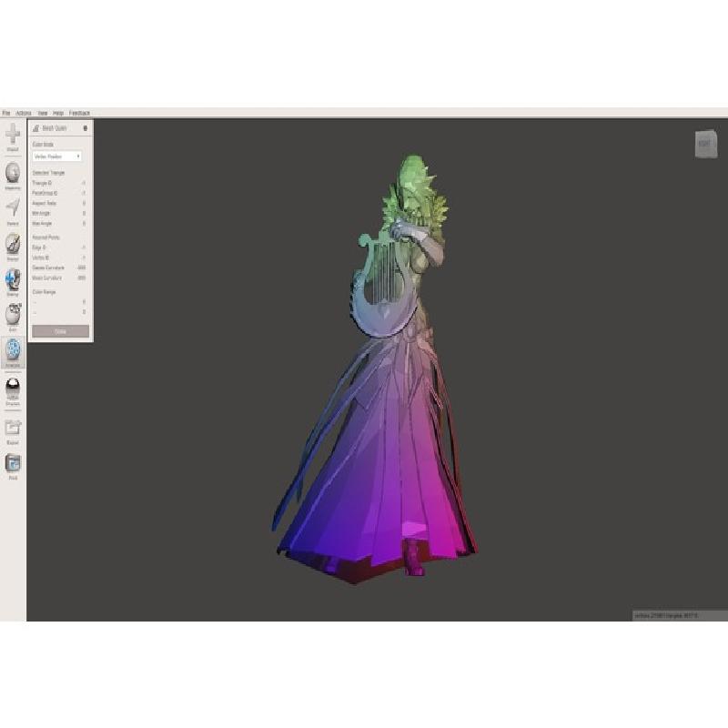The image size is (728, 728).
Task: Open the View menu
Action: tap(42, 112)
